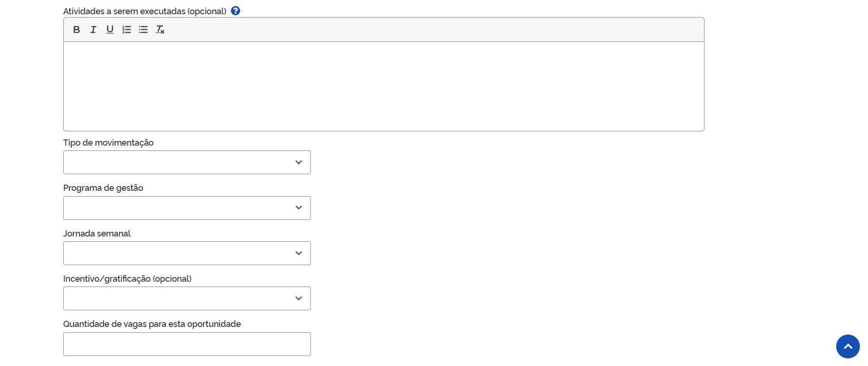Image resolution: width=868 pixels, height=366 pixels.
Task: Click the 'Atividades a serem executadas' label
Action: (x=145, y=11)
